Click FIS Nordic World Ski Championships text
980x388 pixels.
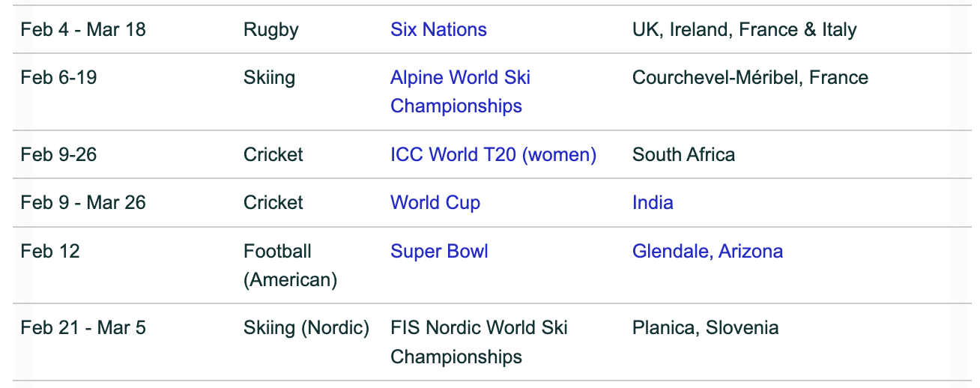(479, 342)
